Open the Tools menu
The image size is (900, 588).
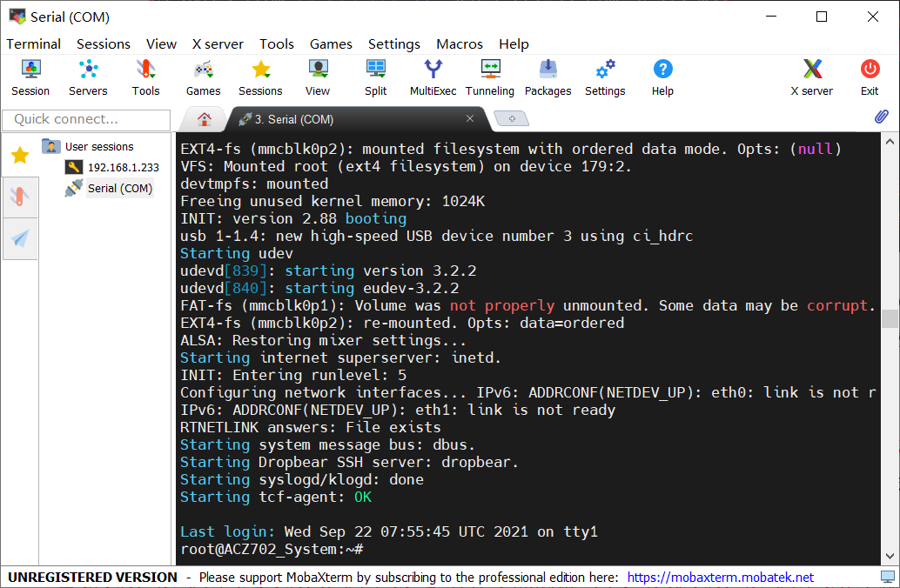tap(277, 43)
